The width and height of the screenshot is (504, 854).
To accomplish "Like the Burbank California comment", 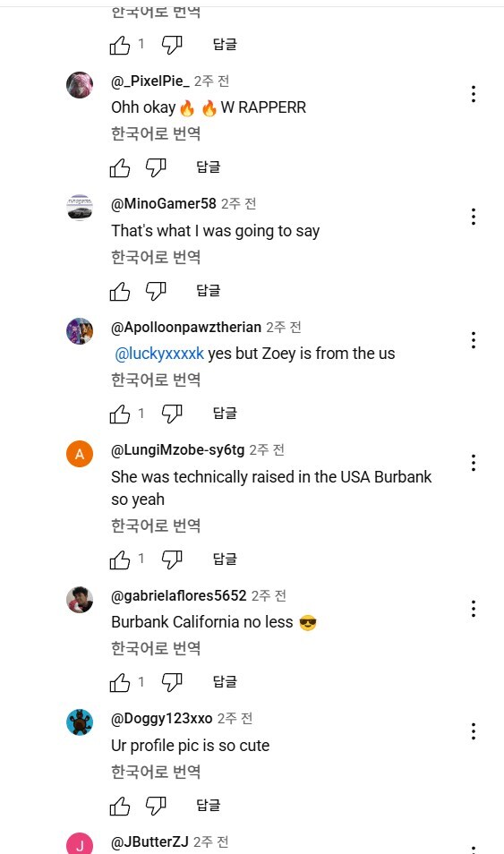I will pyautogui.click(x=120, y=682).
